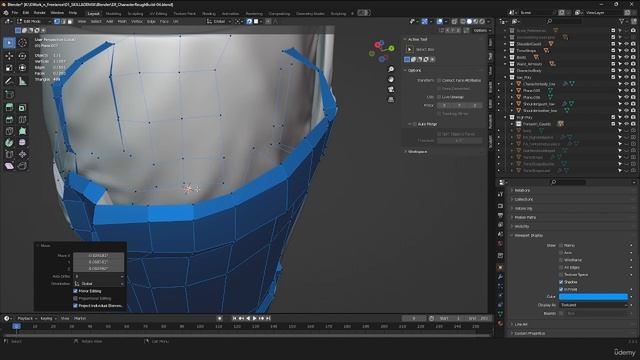The image size is (640, 360).
Task: Play the animation forward
Action: 255,318
